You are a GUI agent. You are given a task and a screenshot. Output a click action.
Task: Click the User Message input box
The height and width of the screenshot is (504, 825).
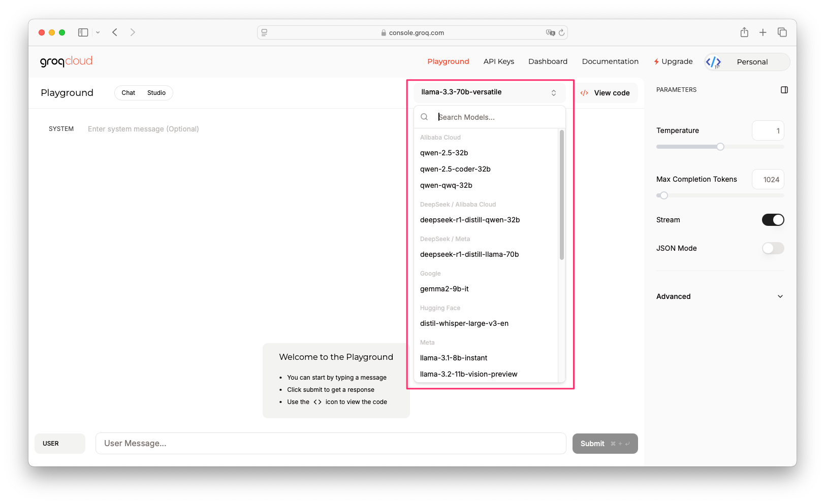(331, 444)
